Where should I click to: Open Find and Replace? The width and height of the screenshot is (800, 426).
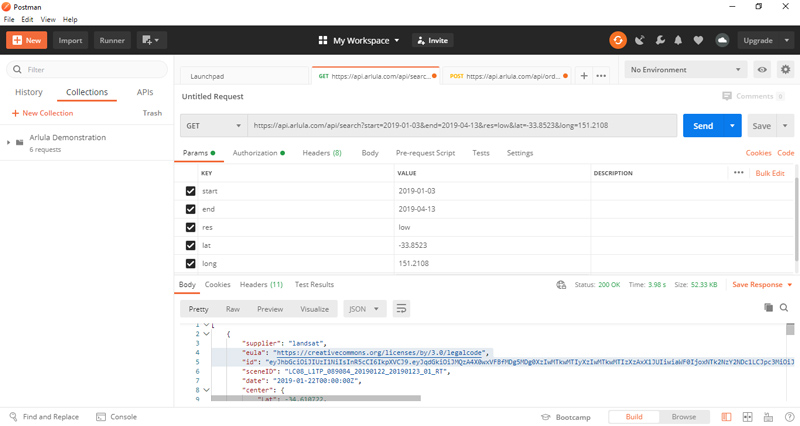pos(44,417)
